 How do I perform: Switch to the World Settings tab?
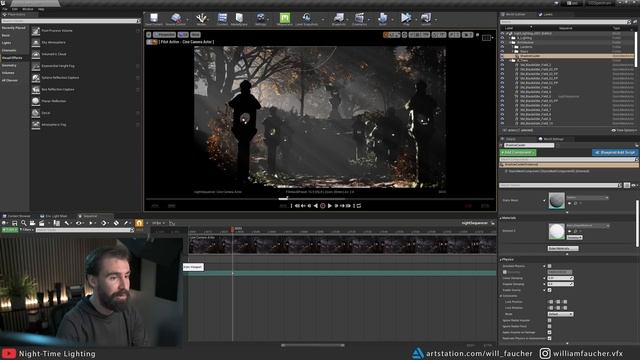point(551,139)
